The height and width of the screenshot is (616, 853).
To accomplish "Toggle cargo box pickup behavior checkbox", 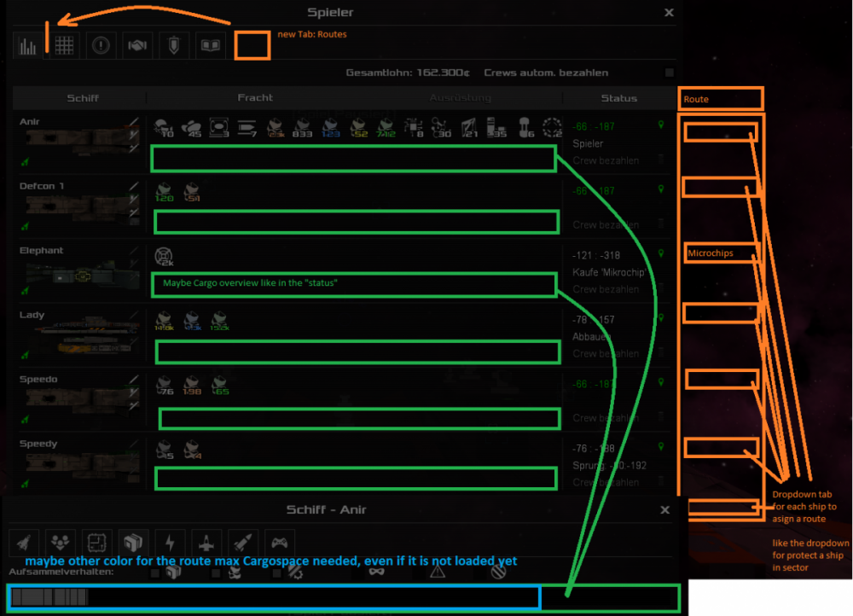I will [155, 572].
